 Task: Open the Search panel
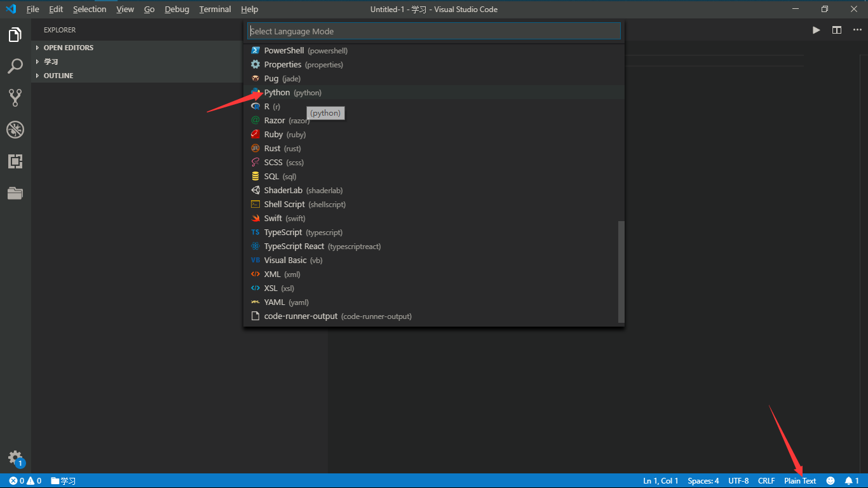point(15,65)
